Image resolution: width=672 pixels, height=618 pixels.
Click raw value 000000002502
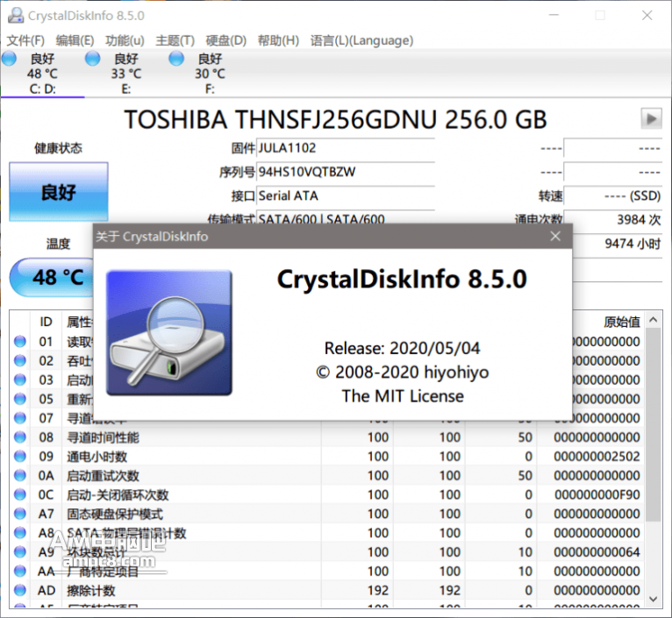597,457
